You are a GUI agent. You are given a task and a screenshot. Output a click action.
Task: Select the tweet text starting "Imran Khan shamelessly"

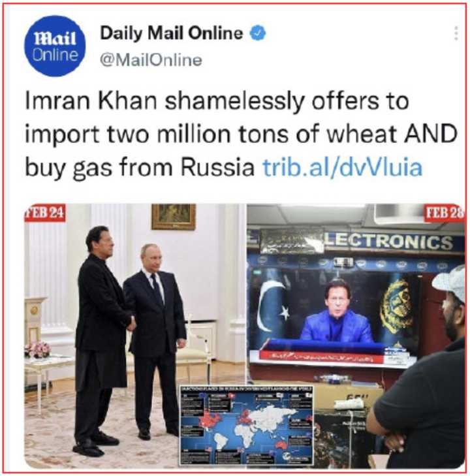pyautogui.click(x=241, y=134)
